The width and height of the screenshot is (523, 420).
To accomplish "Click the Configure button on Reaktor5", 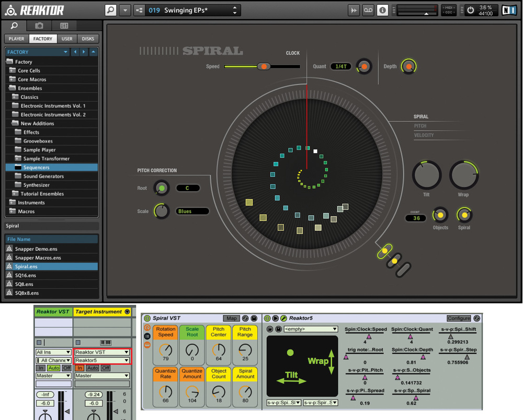I will [459, 318].
